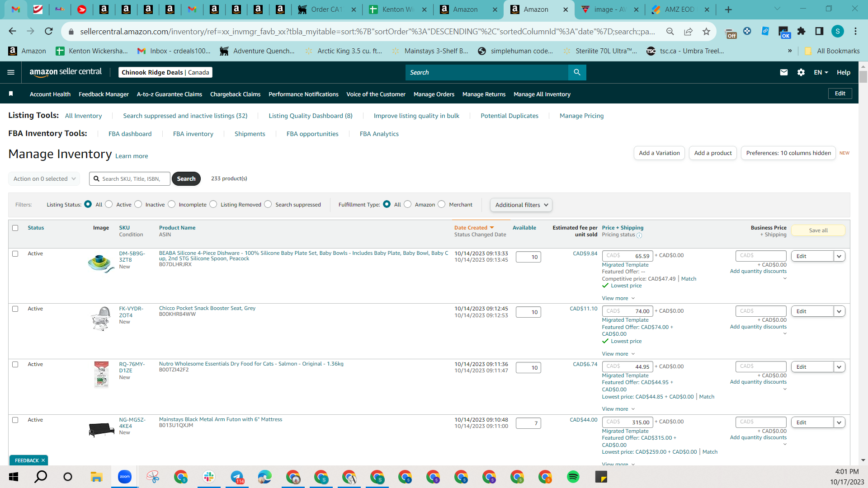Open Spotify from the taskbar

coord(573,477)
